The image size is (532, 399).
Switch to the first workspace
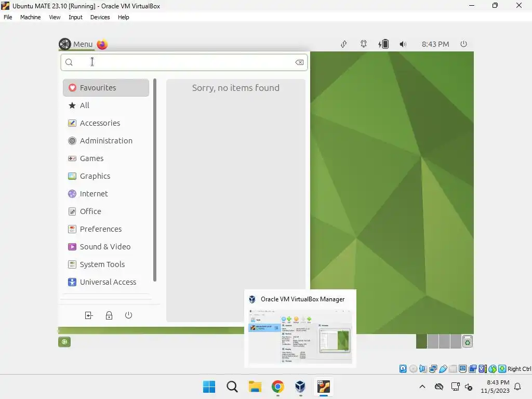point(421,341)
